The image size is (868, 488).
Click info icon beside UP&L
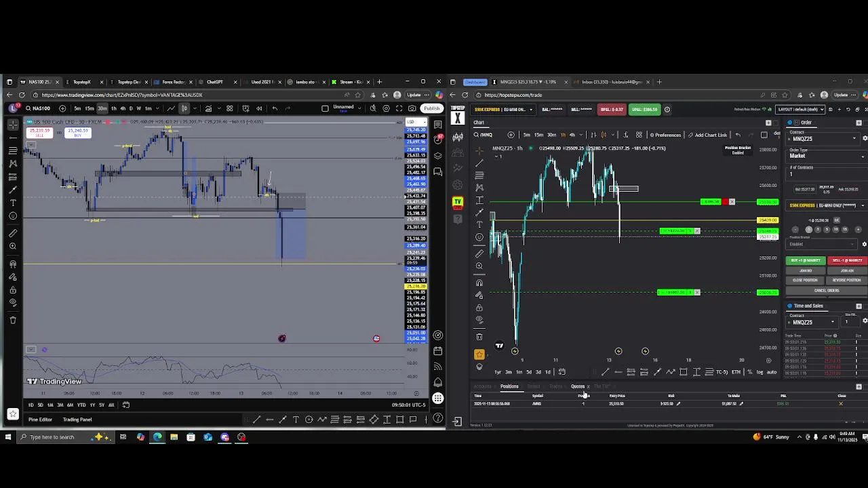tap(667, 109)
